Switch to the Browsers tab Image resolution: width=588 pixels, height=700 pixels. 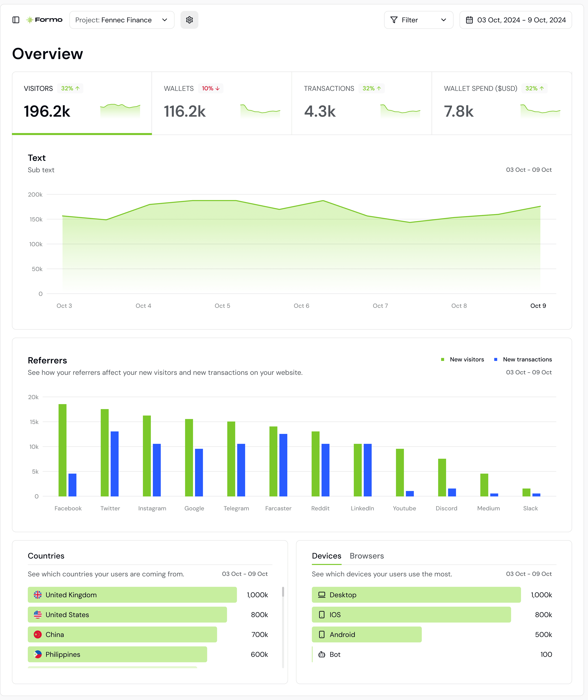coord(367,556)
